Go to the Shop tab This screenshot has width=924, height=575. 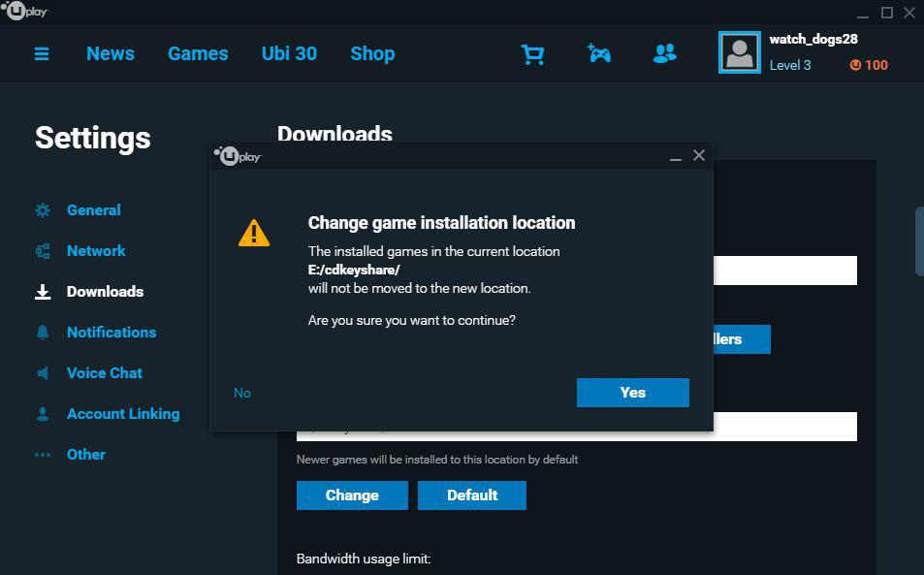click(372, 54)
